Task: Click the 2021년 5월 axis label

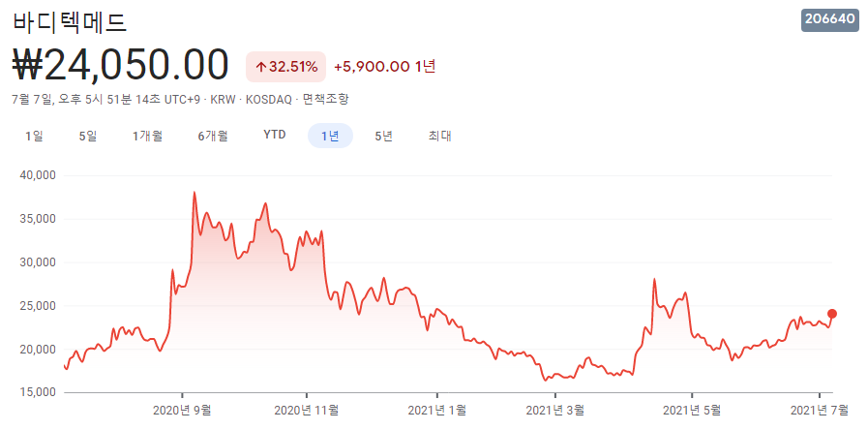Action: 692,411
